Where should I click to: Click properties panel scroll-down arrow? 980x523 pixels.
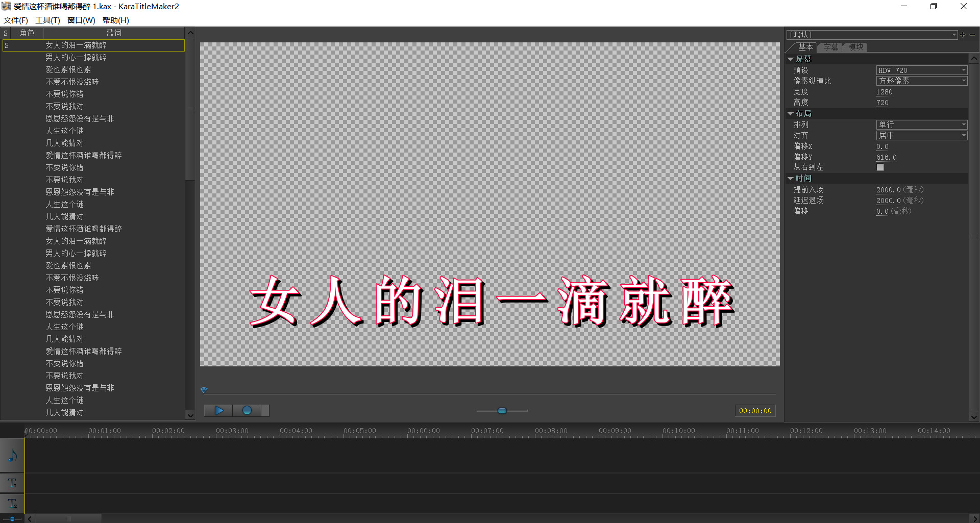pos(974,417)
